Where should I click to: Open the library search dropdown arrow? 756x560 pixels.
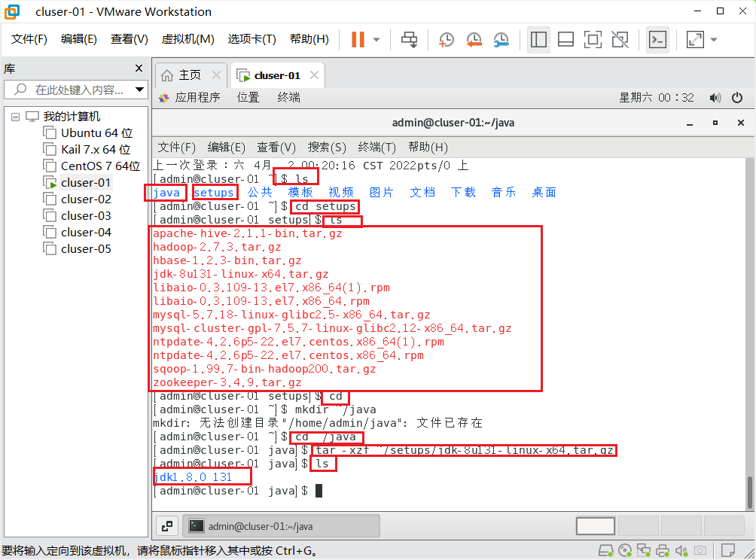[x=139, y=90]
